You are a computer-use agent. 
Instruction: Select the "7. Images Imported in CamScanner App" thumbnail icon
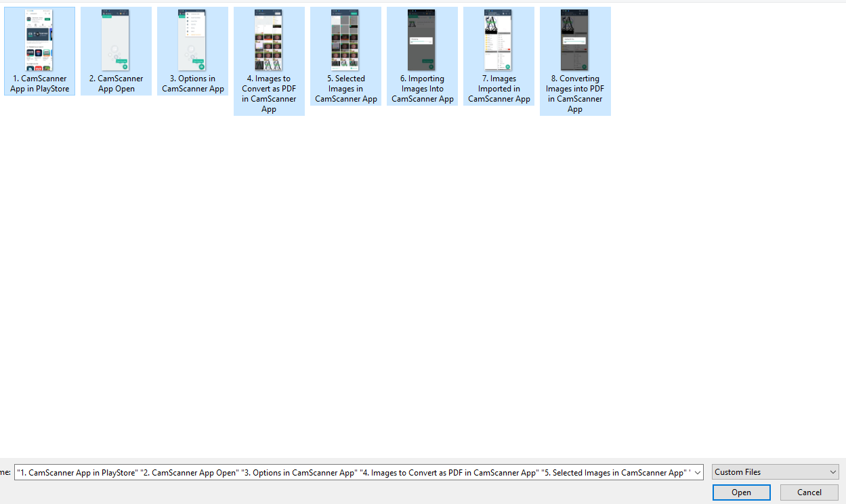click(499, 41)
